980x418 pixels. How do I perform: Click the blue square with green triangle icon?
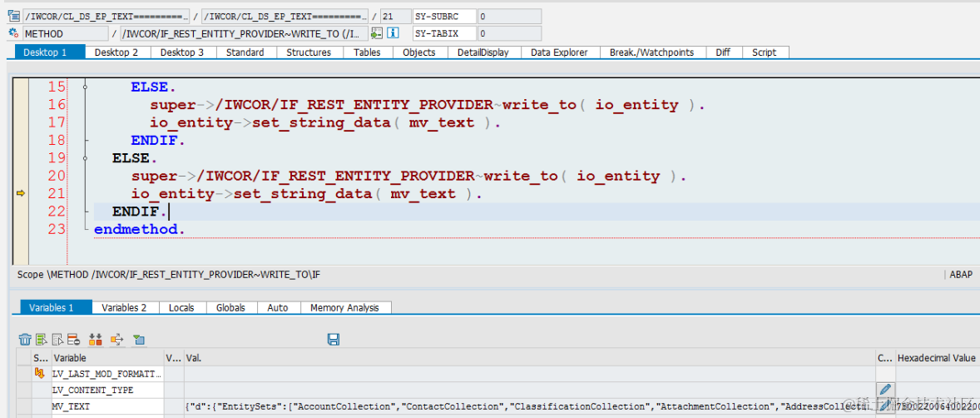[x=139, y=339]
